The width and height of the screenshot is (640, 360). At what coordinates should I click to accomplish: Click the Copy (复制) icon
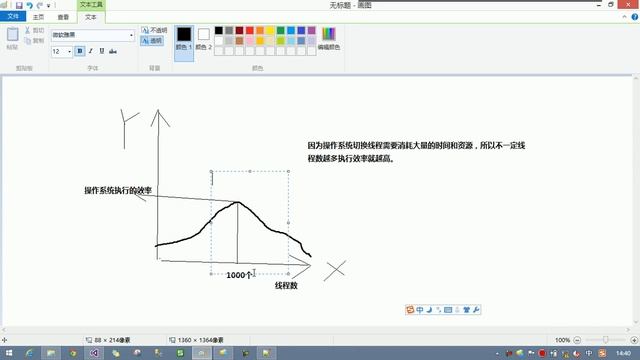tap(27, 40)
